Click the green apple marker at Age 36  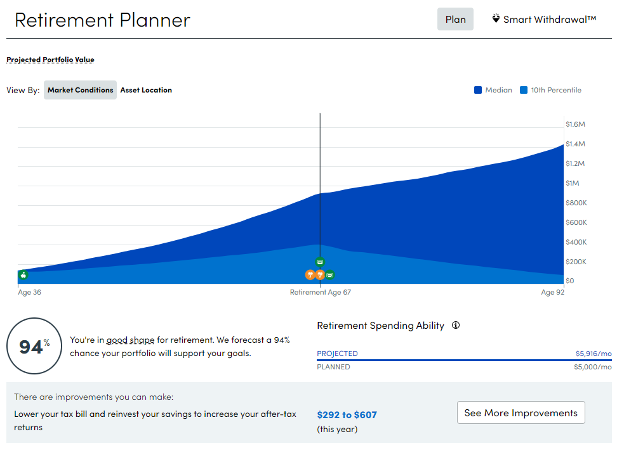[x=23, y=275]
